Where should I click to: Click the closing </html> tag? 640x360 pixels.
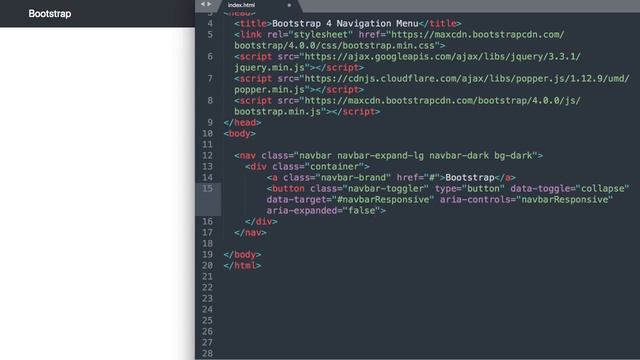point(242,266)
